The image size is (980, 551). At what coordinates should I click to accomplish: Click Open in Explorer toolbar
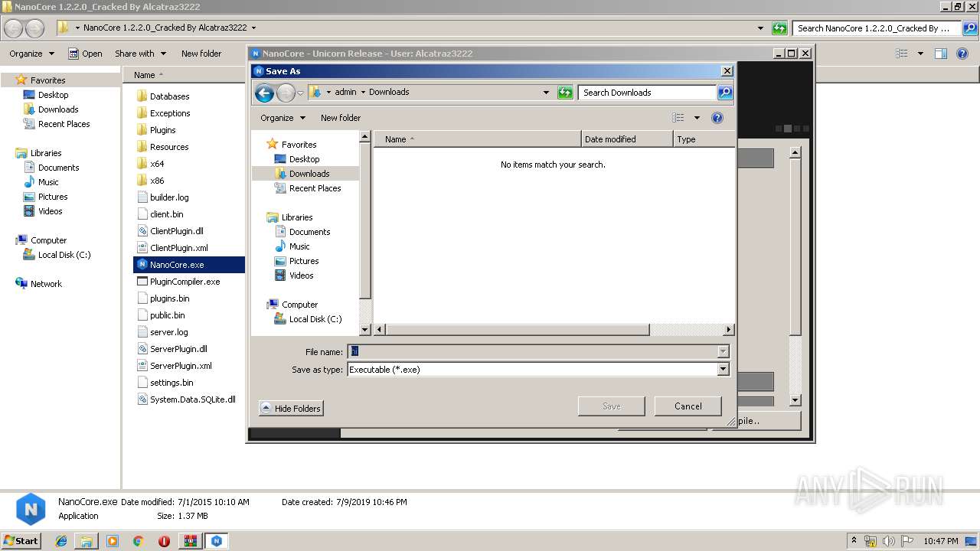[x=85, y=54]
